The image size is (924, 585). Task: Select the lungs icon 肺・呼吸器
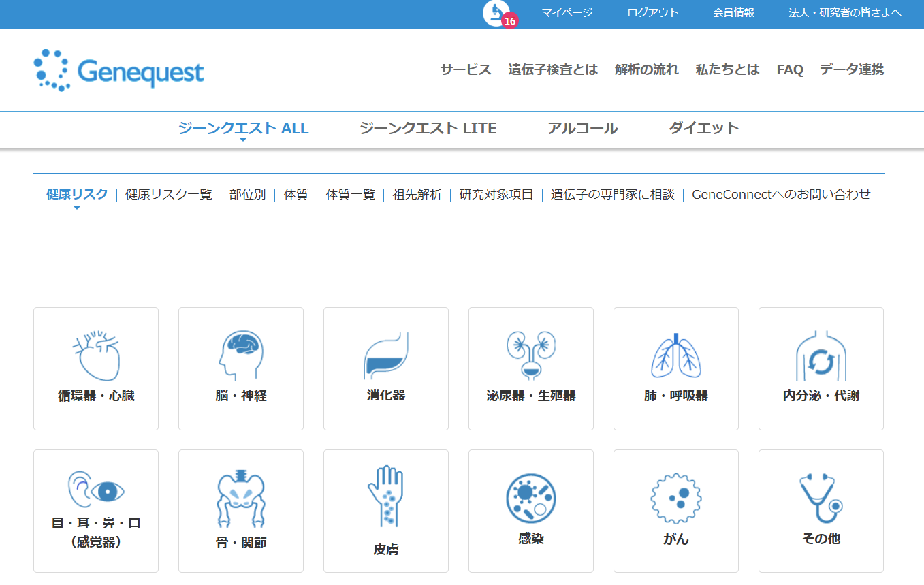coord(676,355)
